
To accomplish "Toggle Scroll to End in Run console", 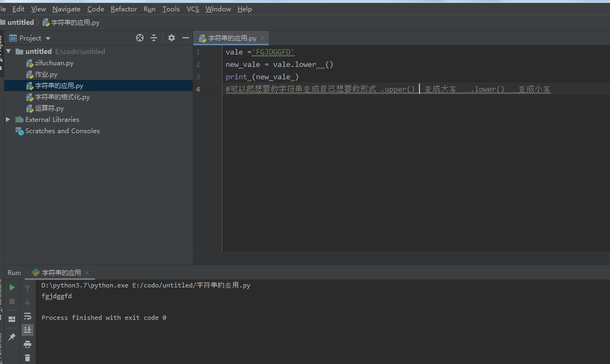I will pos(27,330).
